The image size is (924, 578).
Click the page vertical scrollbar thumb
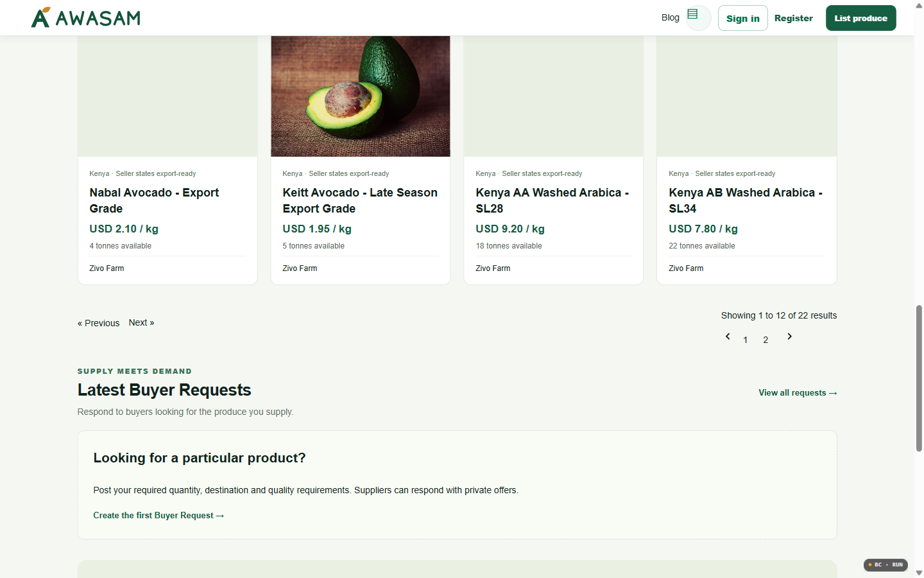(x=919, y=378)
